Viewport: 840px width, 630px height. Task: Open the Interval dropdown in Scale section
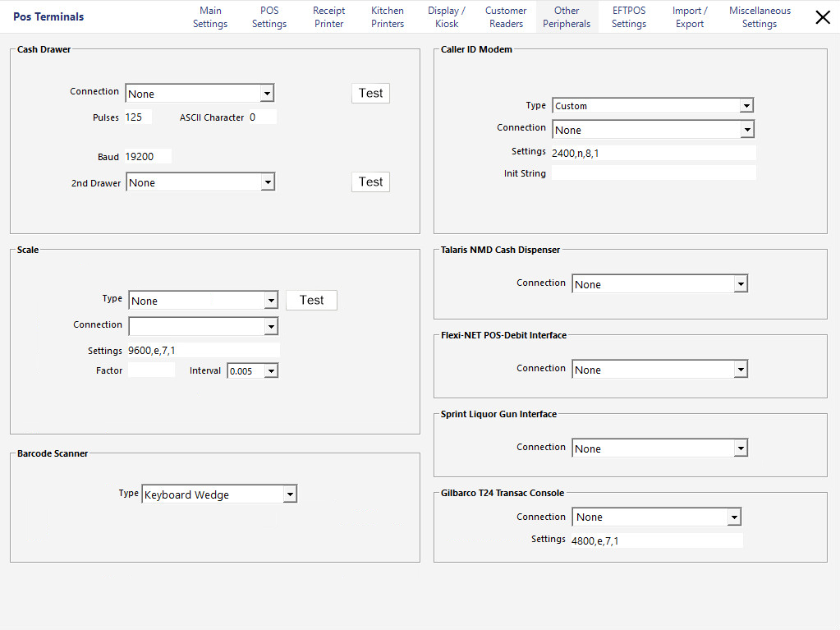[x=272, y=370]
